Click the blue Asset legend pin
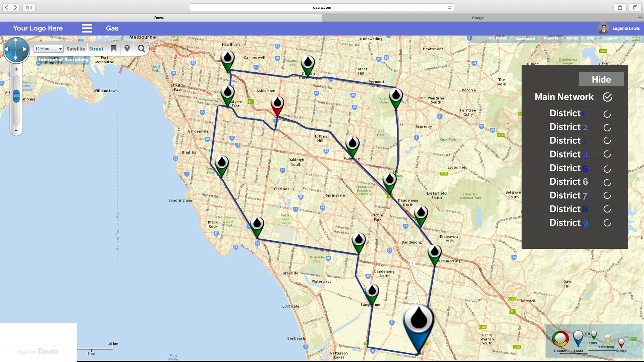This screenshot has width=644, height=362. [578, 338]
